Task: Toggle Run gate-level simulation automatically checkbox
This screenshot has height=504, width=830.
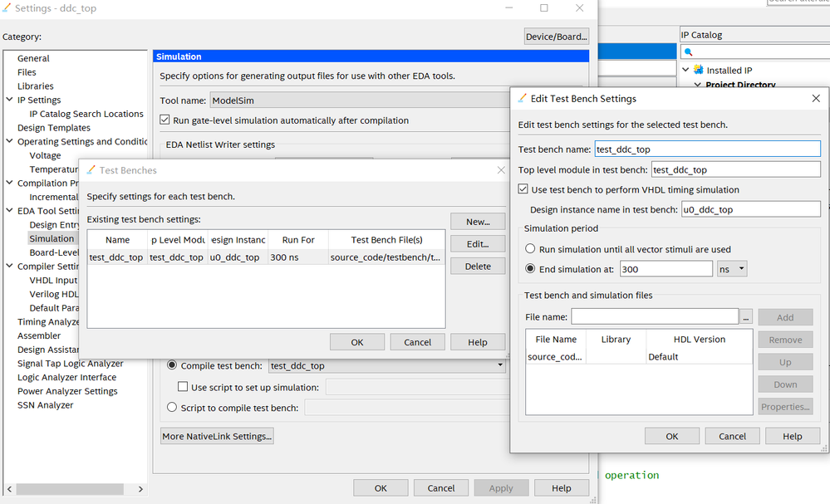Action: [x=165, y=120]
